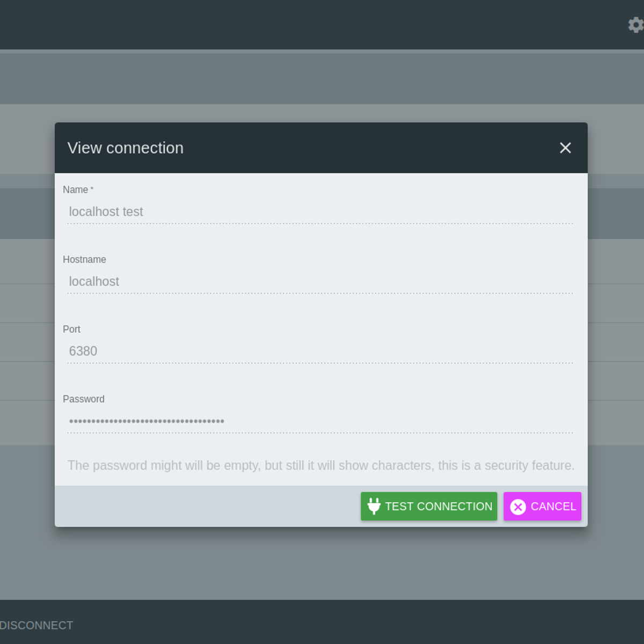Screen dimensions: 644x644
Task: Click the Name field showing localhost test
Action: 320,212
